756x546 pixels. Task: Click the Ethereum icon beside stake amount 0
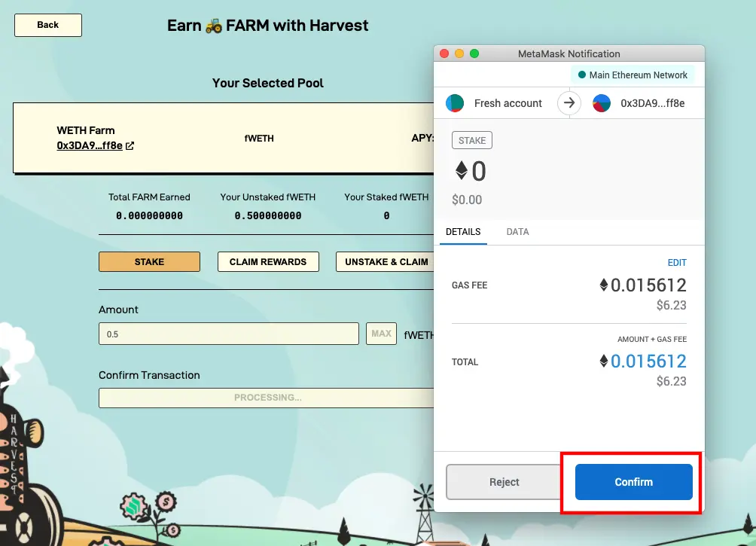(462, 170)
